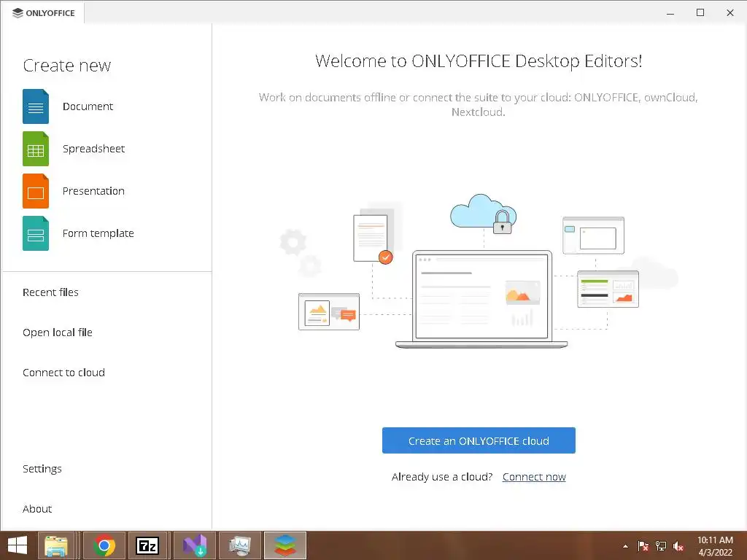747x560 pixels.
Task: Create a new Form template via label
Action: [x=98, y=233]
